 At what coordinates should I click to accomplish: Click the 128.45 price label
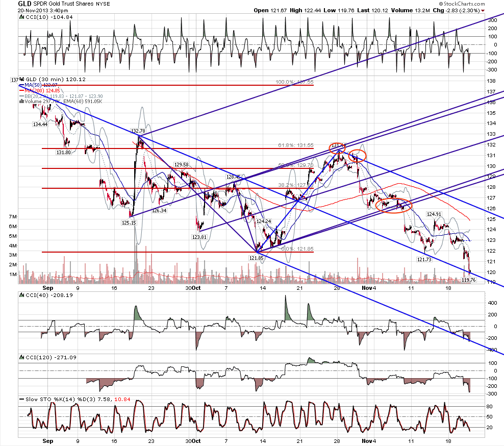(x=233, y=177)
